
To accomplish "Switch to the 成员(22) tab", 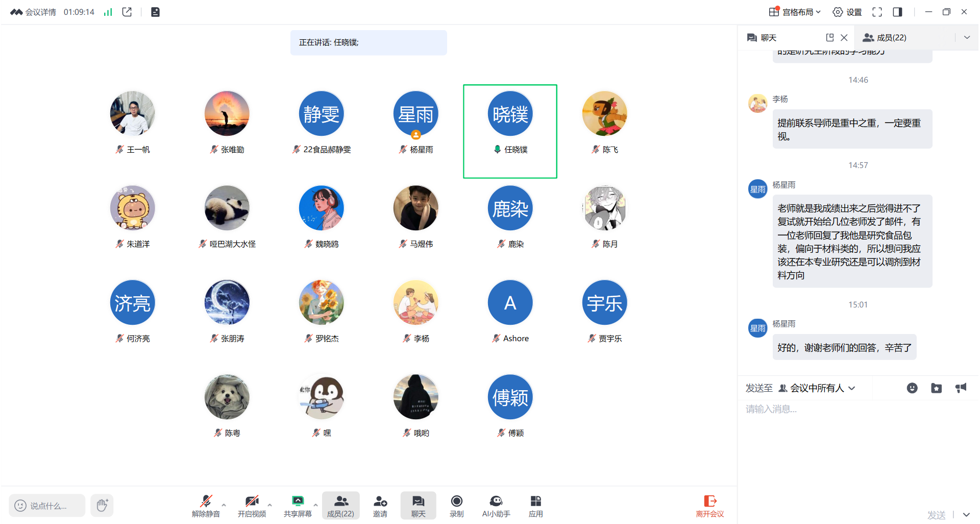I will [x=885, y=38].
